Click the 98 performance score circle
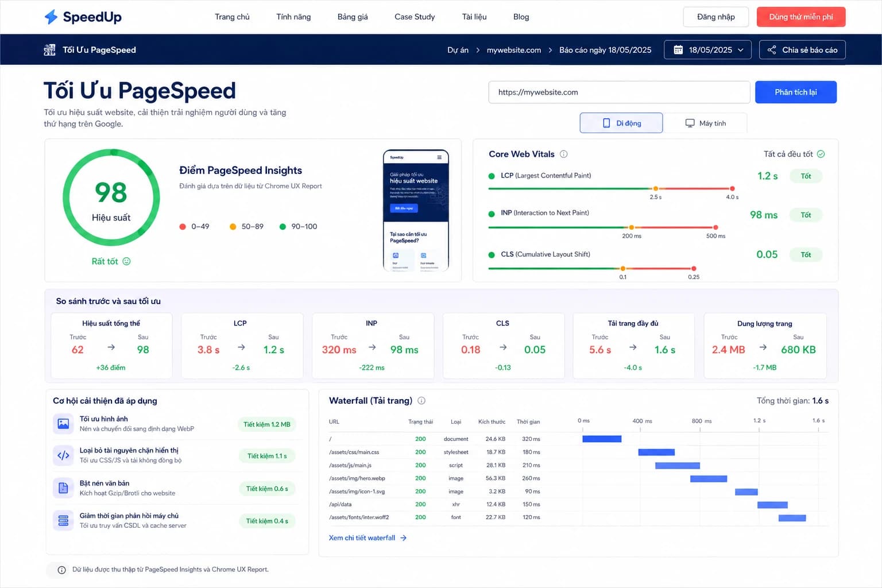The width and height of the screenshot is (882, 588). click(111, 198)
